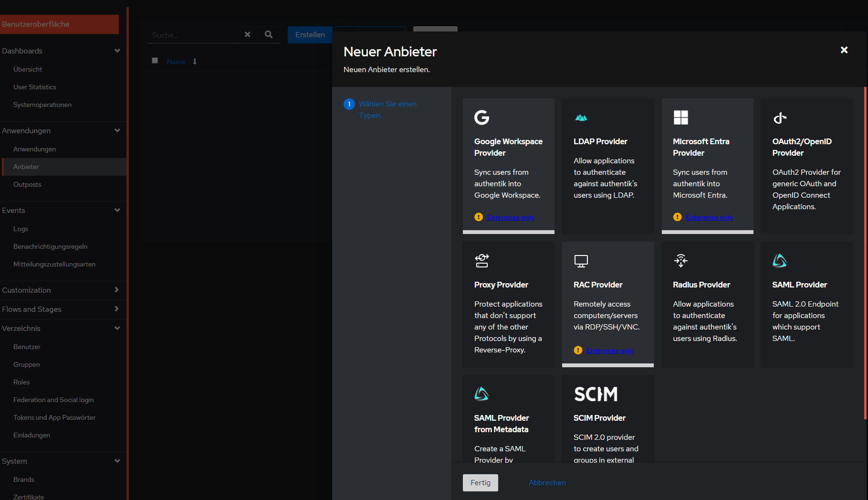The height and width of the screenshot is (500, 868).
Task: Click the RAC Provider enterprise warning icon
Action: [578, 350]
